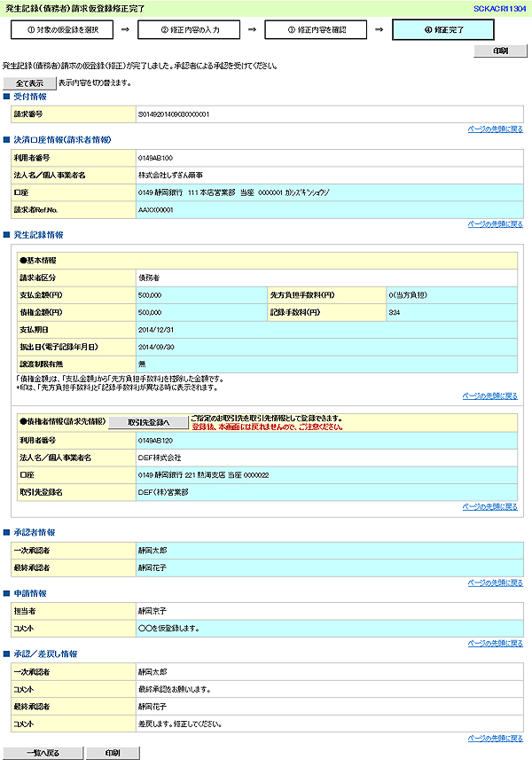532x767 pixels.
Task: Go back with the 一覧へ戻る button
Action: pyautogui.click(x=43, y=753)
